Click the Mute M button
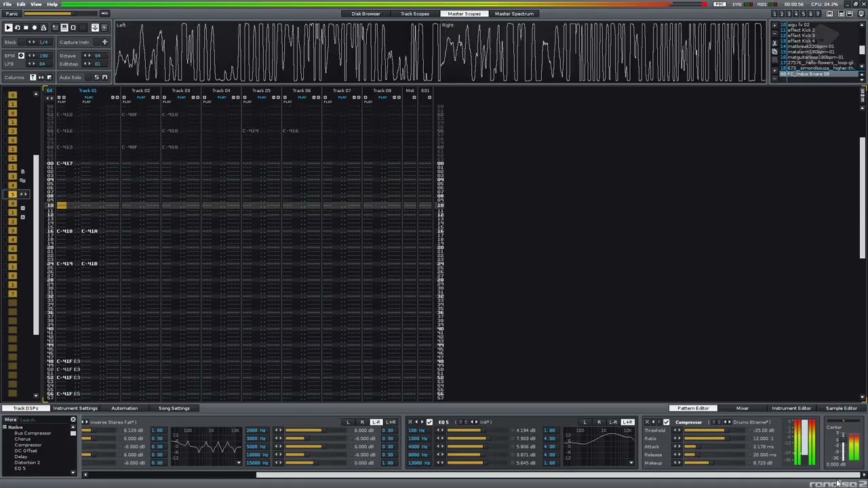The image size is (868, 488). point(104,77)
